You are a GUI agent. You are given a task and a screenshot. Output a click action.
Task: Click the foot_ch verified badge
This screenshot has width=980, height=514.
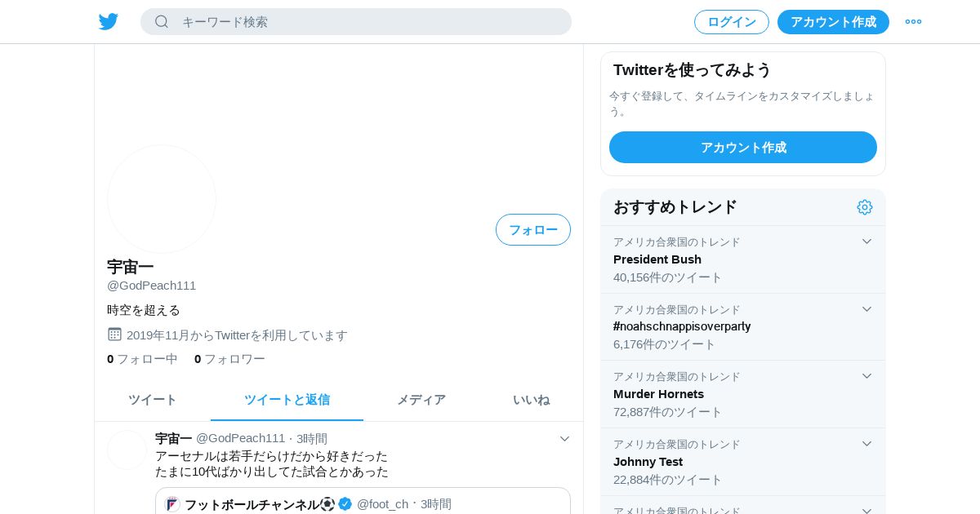click(x=345, y=503)
